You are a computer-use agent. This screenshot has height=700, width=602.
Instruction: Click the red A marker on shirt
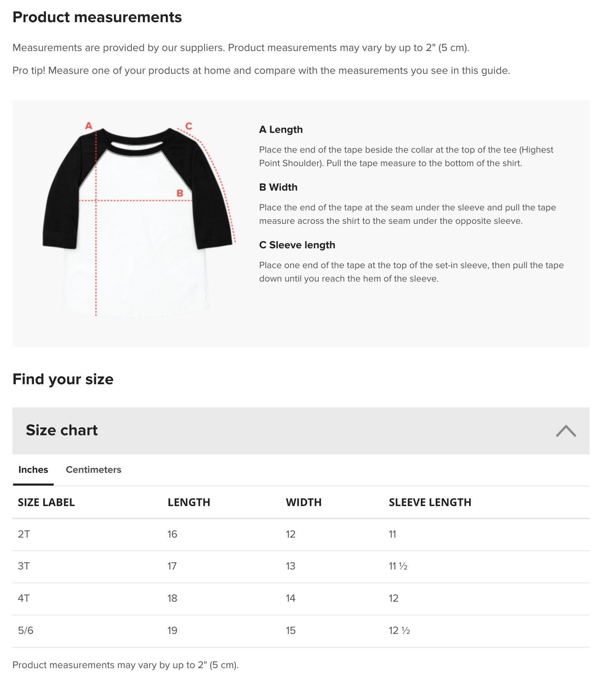(88, 125)
